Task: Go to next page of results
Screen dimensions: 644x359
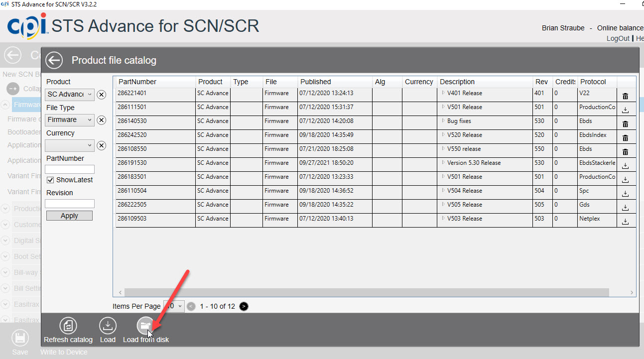Action: (244, 306)
